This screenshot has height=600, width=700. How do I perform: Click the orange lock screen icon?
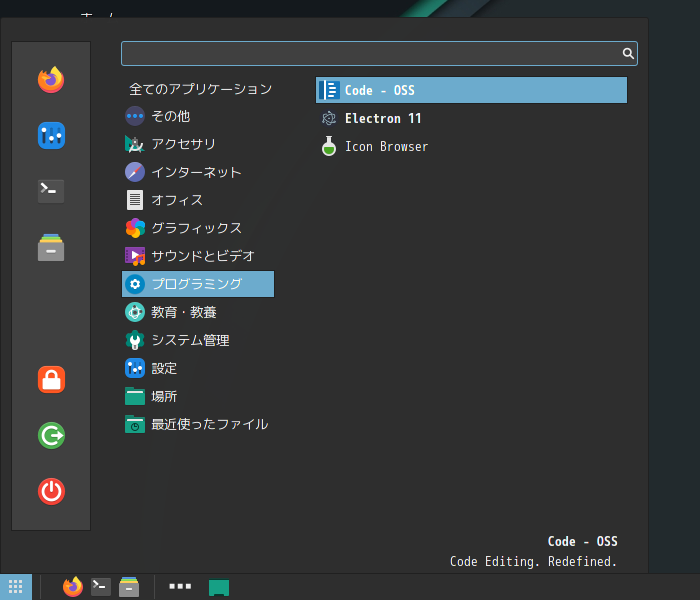point(51,379)
